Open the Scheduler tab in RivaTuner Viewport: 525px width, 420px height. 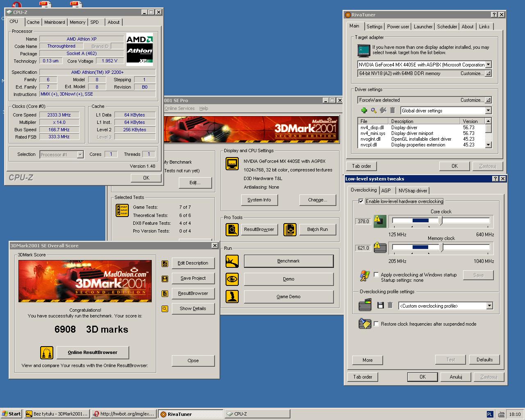(447, 27)
